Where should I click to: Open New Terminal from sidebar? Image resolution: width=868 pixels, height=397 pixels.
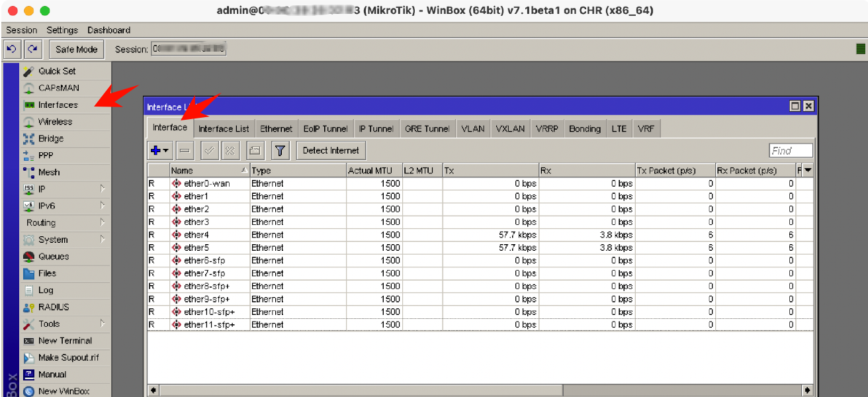click(x=65, y=341)
